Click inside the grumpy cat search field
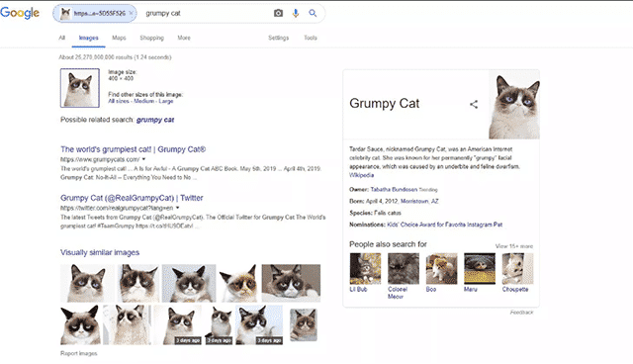633x364 pixels. coord(206,13)
